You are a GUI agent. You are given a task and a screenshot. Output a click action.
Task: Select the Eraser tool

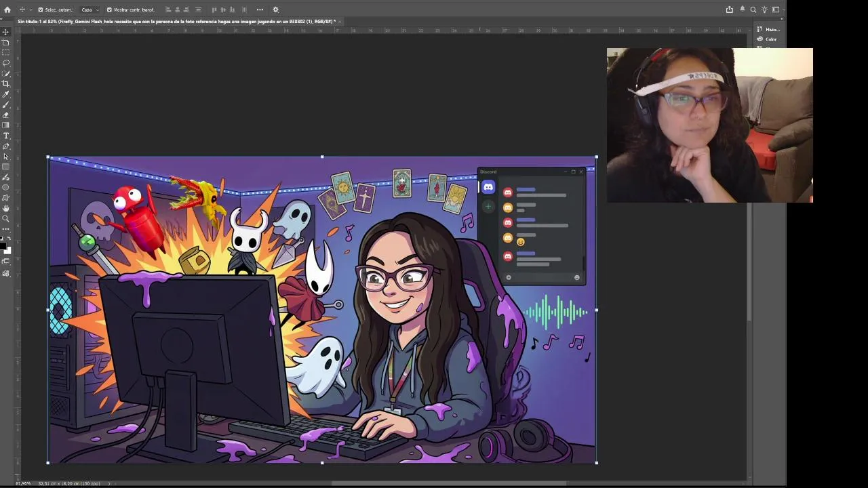pos(6,115)
